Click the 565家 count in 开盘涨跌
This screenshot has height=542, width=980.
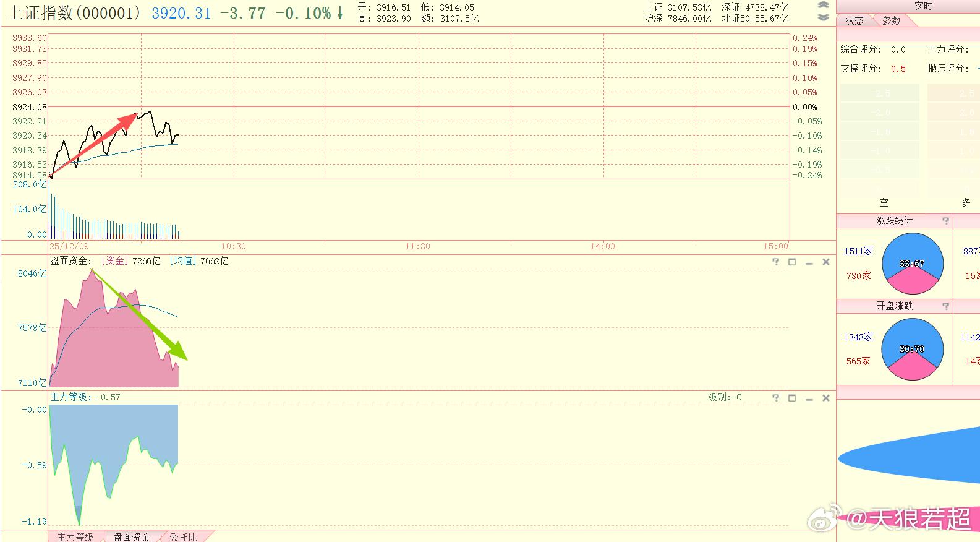[858, 361]
